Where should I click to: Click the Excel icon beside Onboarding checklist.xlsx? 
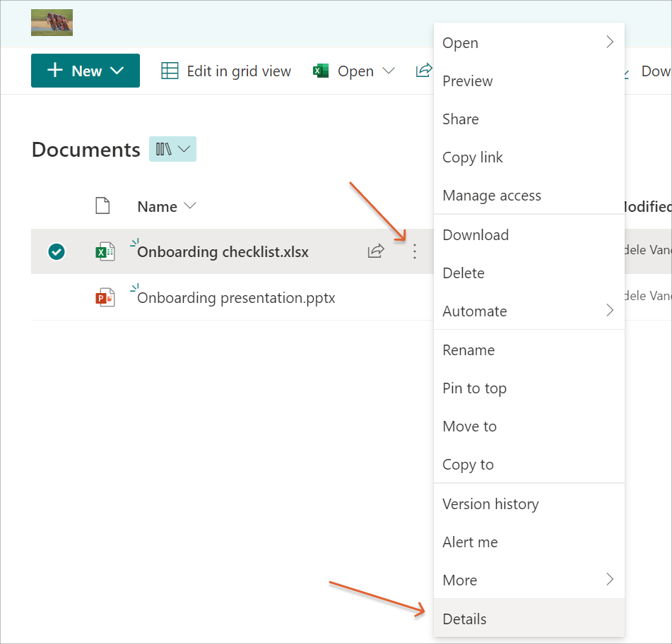point(105,251)
